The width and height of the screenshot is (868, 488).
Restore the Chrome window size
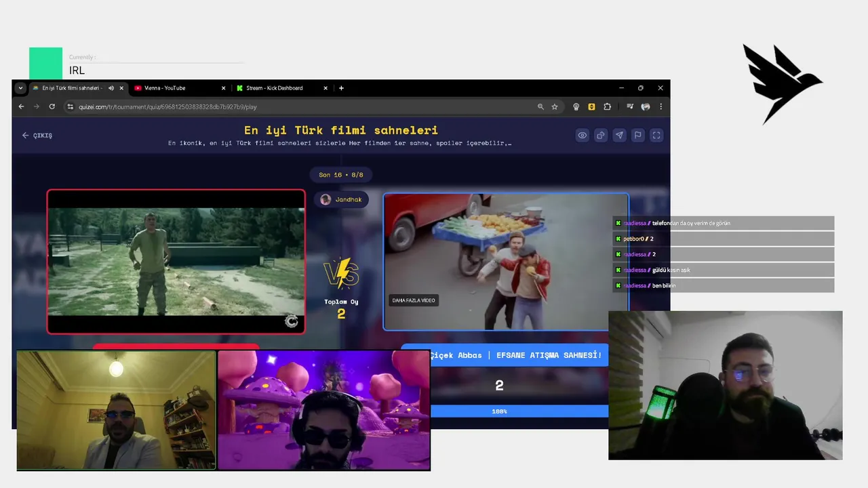641,88
